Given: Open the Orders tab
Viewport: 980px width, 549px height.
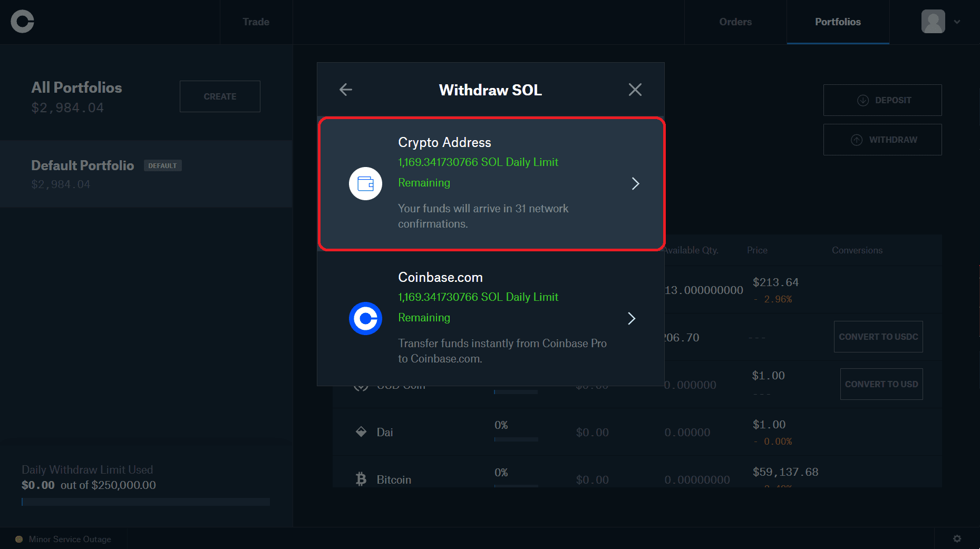Looking at the screenshot, I should (735, 22).
